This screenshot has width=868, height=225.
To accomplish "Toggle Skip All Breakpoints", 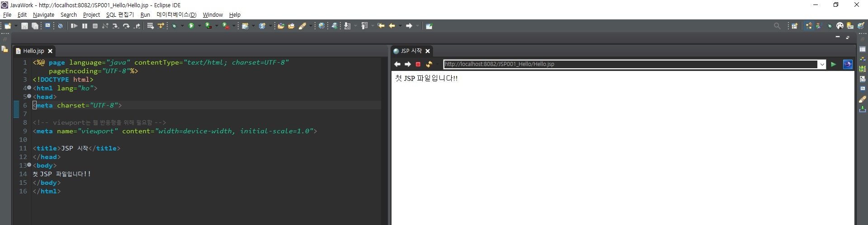I will click(x=60, y=26).
